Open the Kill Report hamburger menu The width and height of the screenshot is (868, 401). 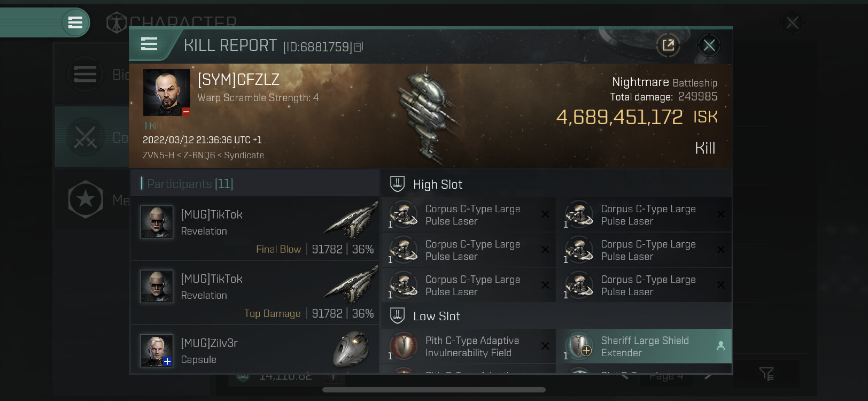(x=149, y=44)
